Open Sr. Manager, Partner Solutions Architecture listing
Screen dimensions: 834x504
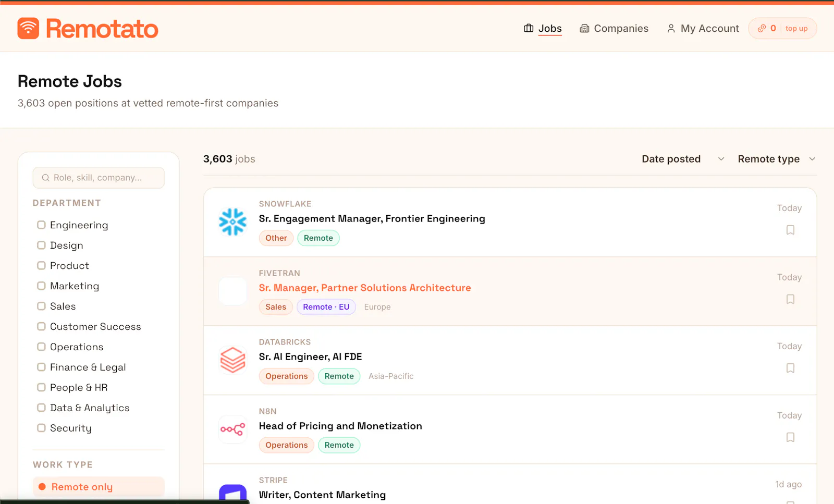365,288
